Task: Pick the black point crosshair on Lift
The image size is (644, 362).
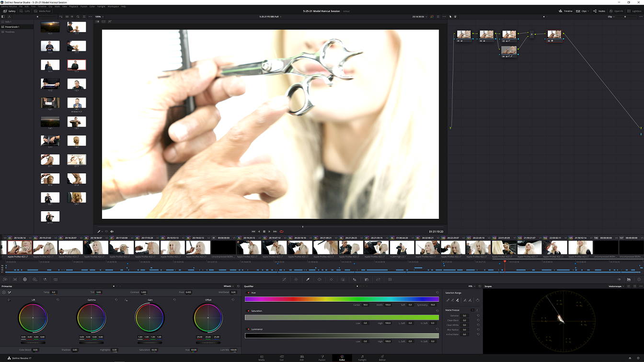Action: point(9,300)
